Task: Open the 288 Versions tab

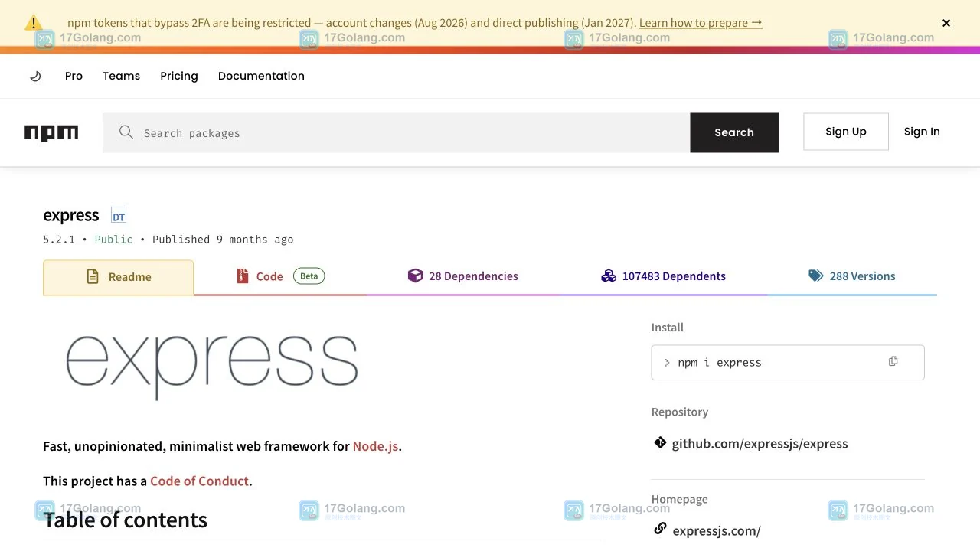Action: point(852,276)
